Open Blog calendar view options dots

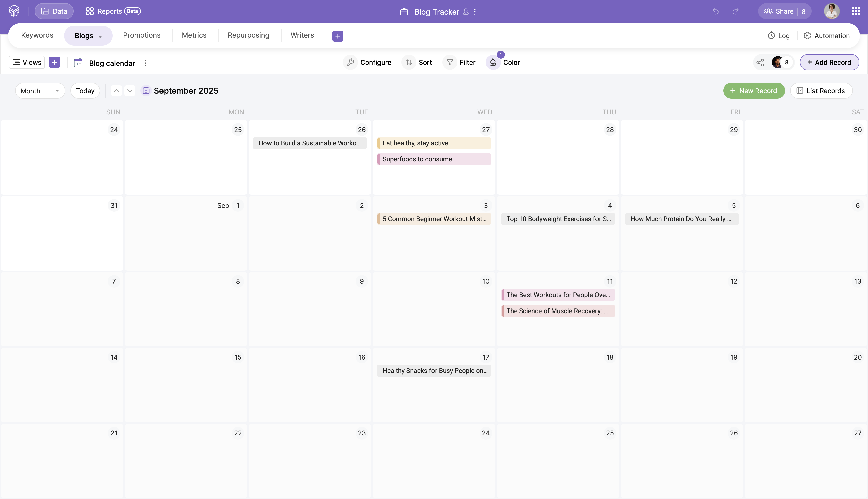point(145,63)
